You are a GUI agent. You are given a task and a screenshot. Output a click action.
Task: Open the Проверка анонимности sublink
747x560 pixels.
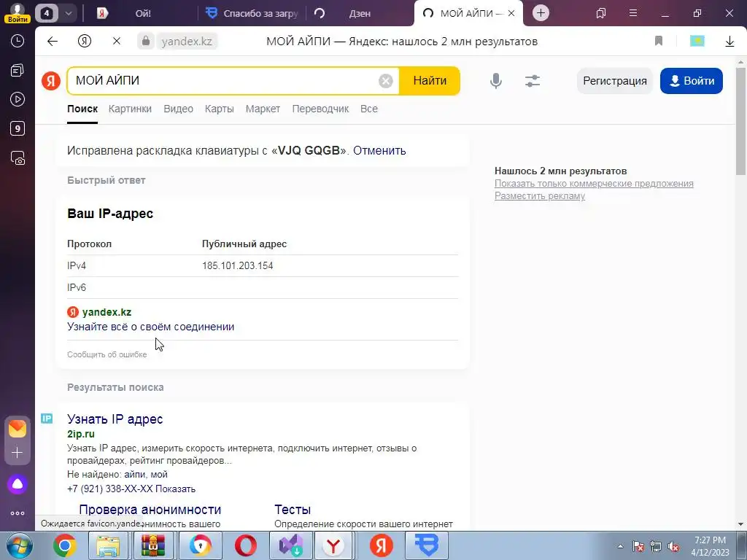(150, 510)
